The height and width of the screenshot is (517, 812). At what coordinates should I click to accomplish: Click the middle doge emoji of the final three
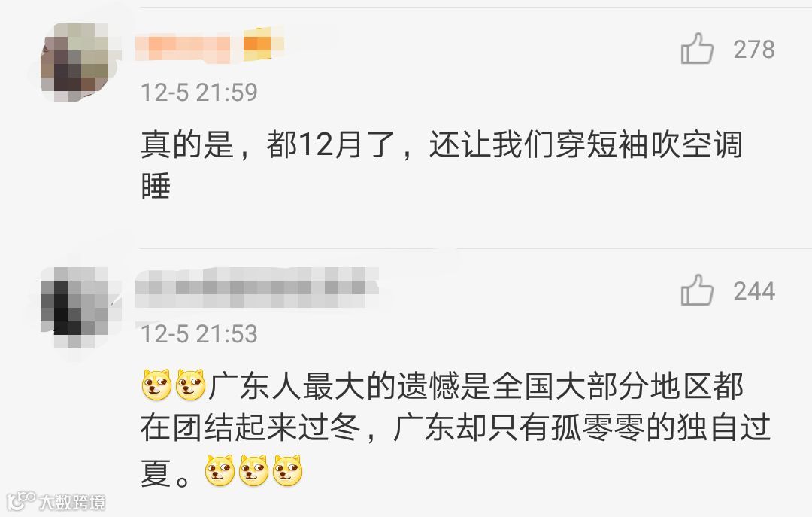pyautogui.click(x=253, y=471)
